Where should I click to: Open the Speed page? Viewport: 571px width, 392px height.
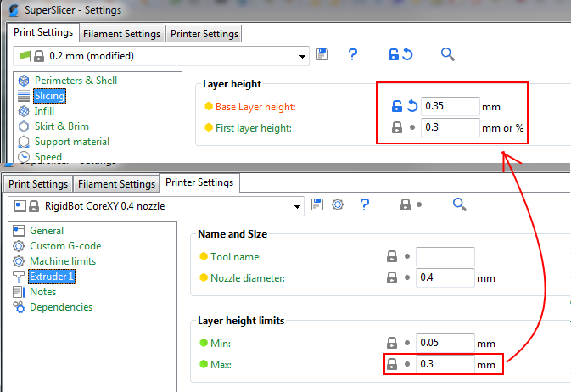pos(48,157)
